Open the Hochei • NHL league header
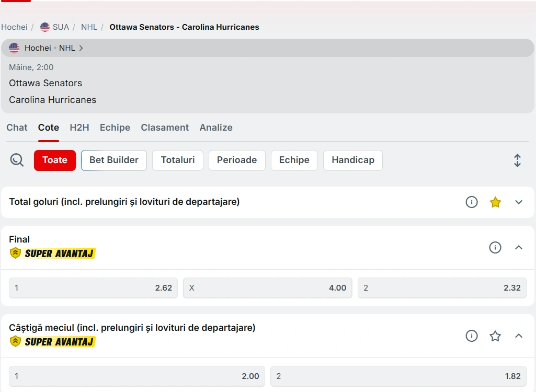Image resolution: width=536 pixels, height=392 pixels. [x=46, y=48]
